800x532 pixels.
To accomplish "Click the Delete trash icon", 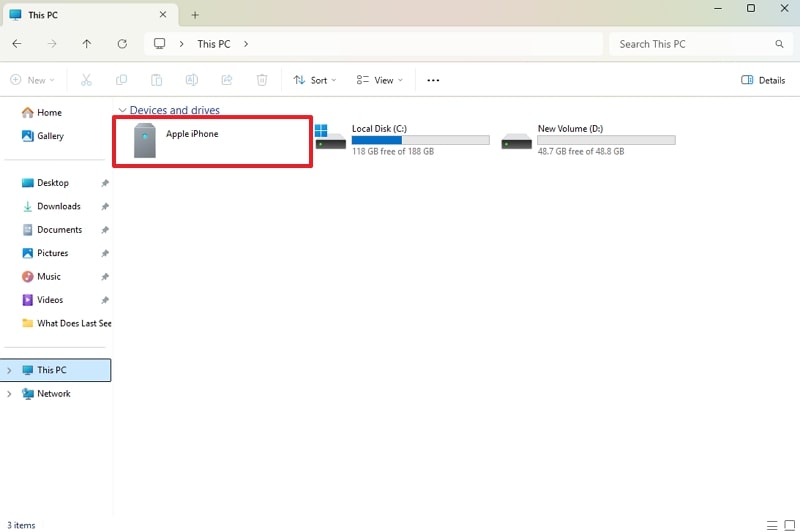I will tap(262, 80).
